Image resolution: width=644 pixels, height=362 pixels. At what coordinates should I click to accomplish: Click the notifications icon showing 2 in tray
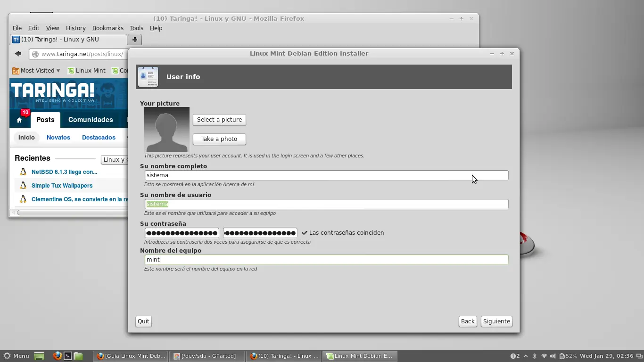click(x=515, y=356)
